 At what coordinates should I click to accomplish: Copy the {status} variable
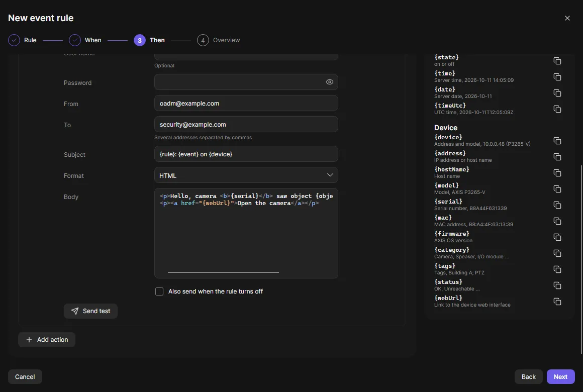pyautogui.click(x=557, y=285)
